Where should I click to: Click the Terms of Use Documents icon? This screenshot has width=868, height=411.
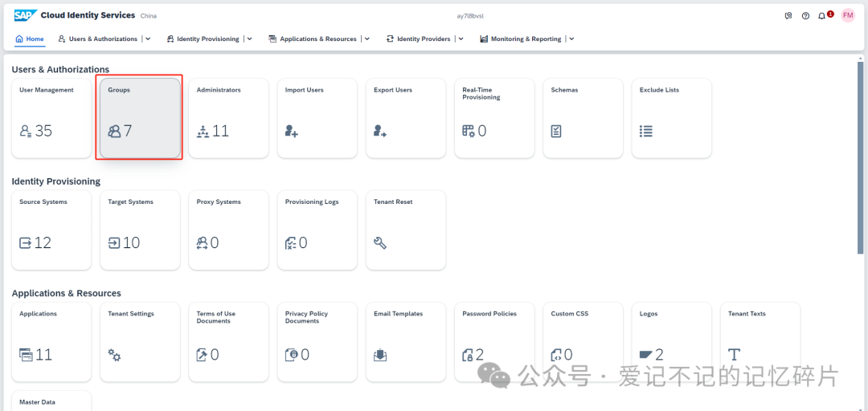(202, 355)
